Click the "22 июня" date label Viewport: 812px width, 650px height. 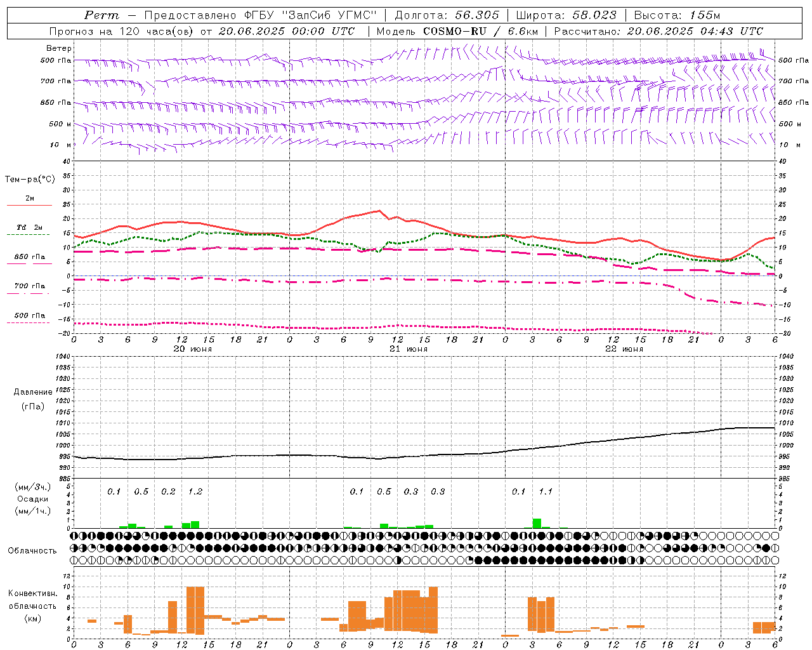tap(624, 349)
